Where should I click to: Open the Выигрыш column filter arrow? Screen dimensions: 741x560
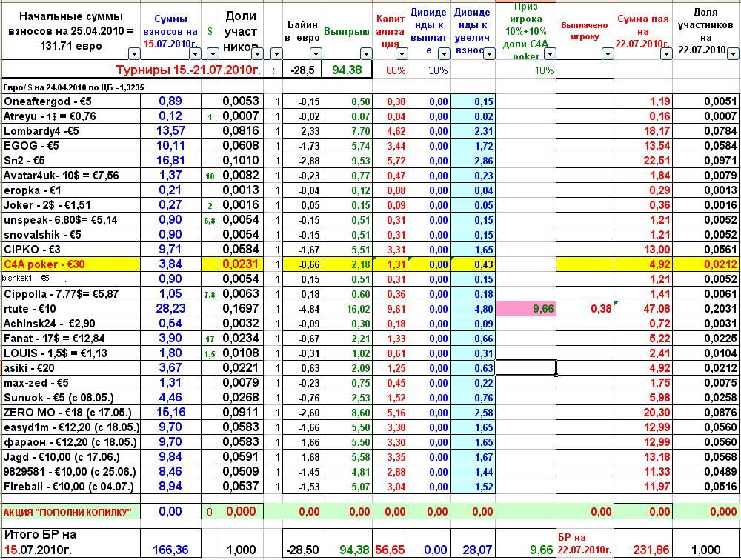[x=366, y=54]
